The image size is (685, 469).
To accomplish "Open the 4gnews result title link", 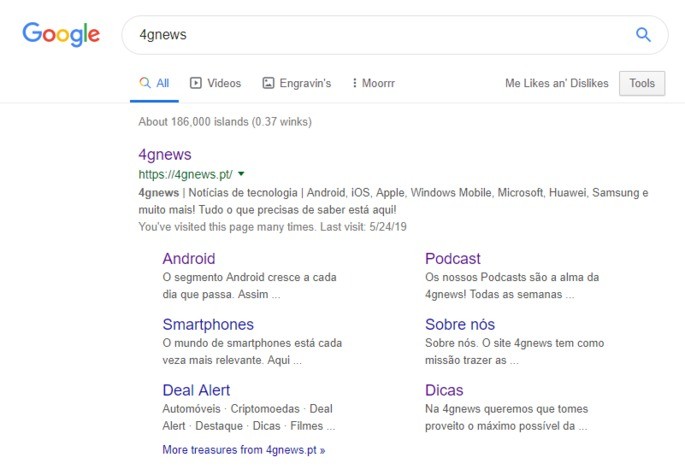I will [x=165, y=154].
